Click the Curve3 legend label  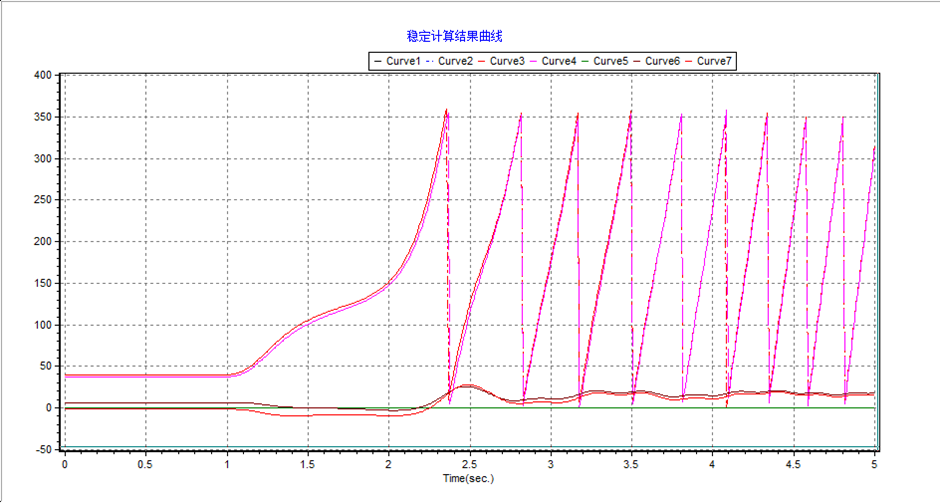[x=507, y=61]
